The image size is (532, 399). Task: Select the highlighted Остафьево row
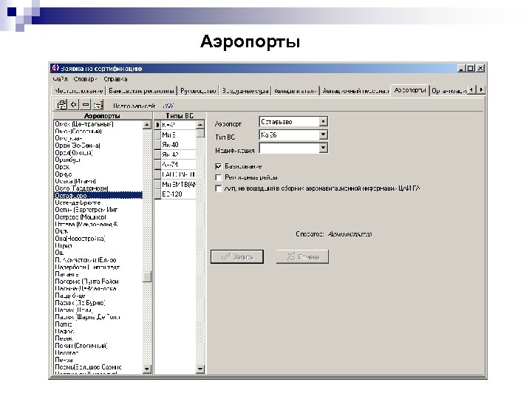pos(98,195)
